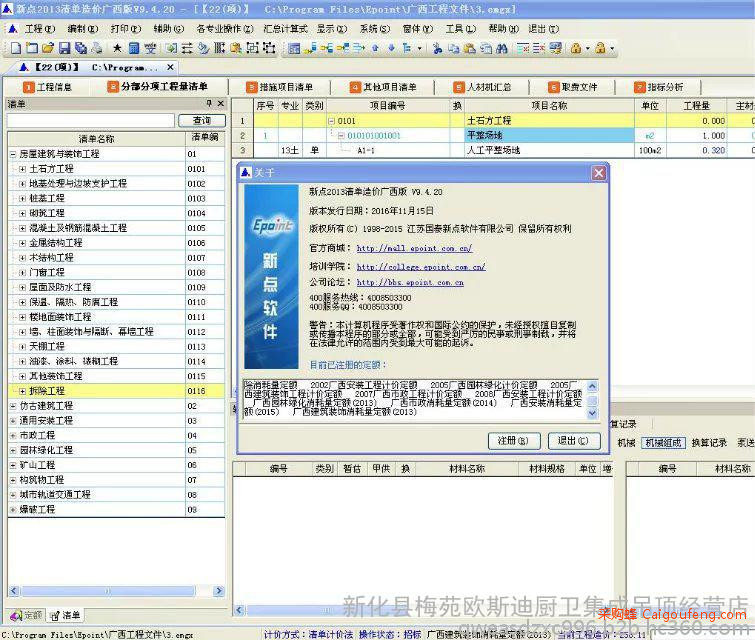Click scroll-up arrow of registered quota list
This screenshot has height=640, width=755.
592,386
